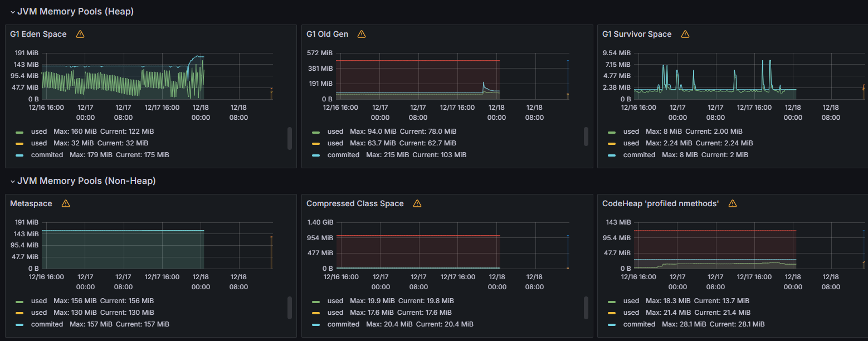Screen dimensions: 868x341
Task: Click 'Current: 2.00 MiB' in G1 Survivor Space legend
Action: [714, 131]
